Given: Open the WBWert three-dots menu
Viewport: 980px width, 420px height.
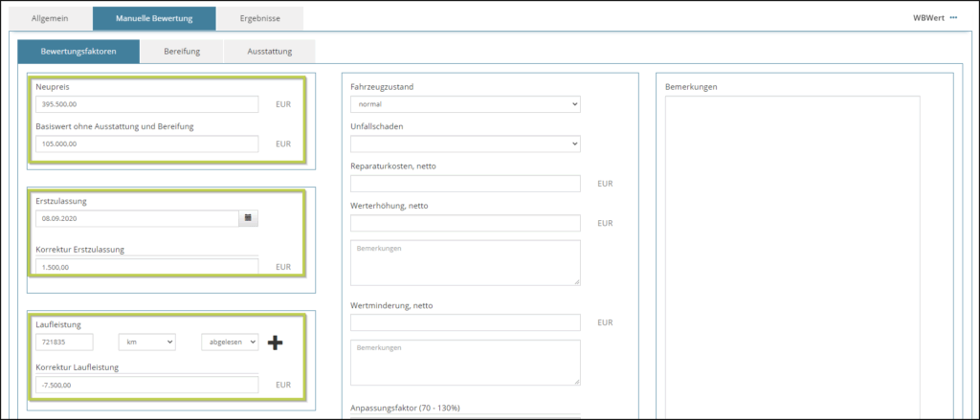Looking at the screenshot, I should point(953,18).
